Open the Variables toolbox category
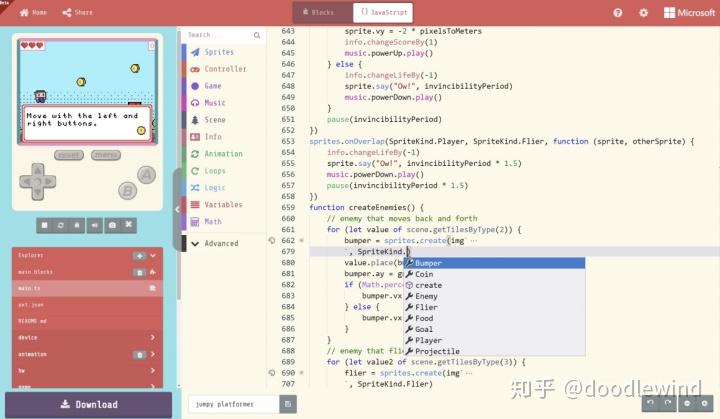The width and height of the screenshot is (720, 419). click(224, 204)
